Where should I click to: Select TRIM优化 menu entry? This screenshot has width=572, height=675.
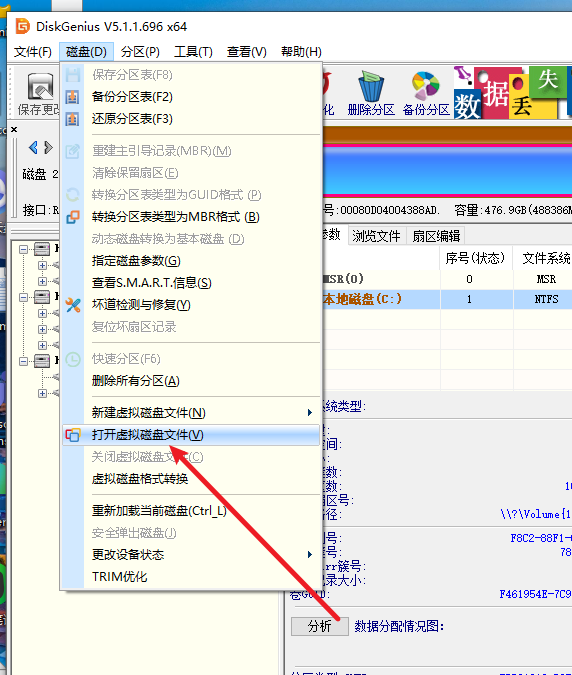[x=191, y=576]
